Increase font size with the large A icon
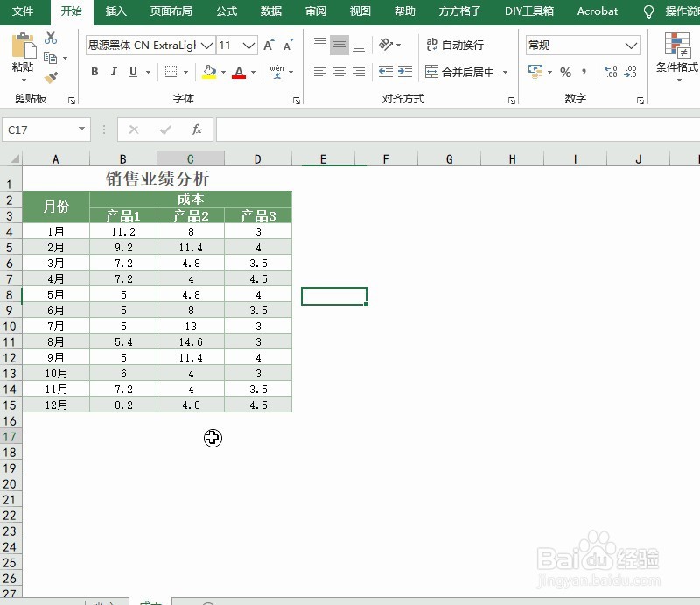This screenshot has height=605, width=700. click(x=269, y=46)
